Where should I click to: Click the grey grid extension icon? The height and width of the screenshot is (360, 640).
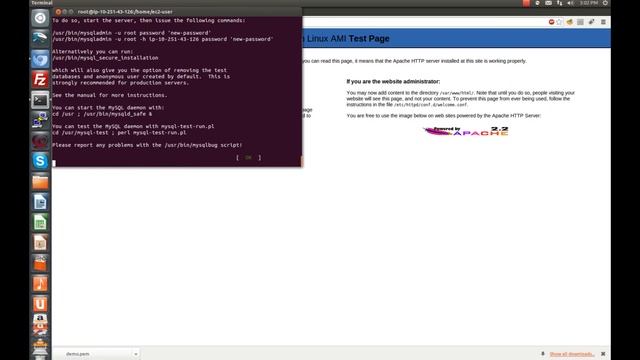pos(580,22)
